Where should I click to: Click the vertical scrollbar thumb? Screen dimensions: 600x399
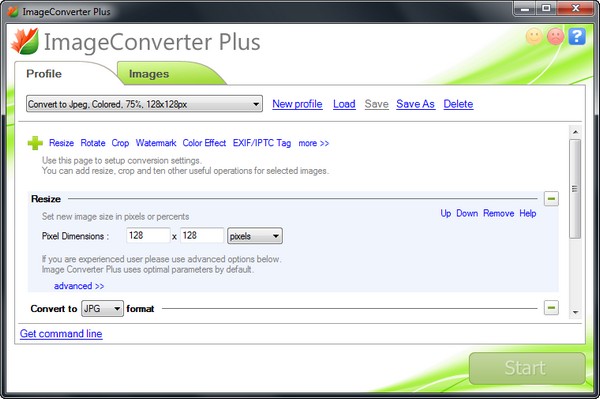(575, 189)
